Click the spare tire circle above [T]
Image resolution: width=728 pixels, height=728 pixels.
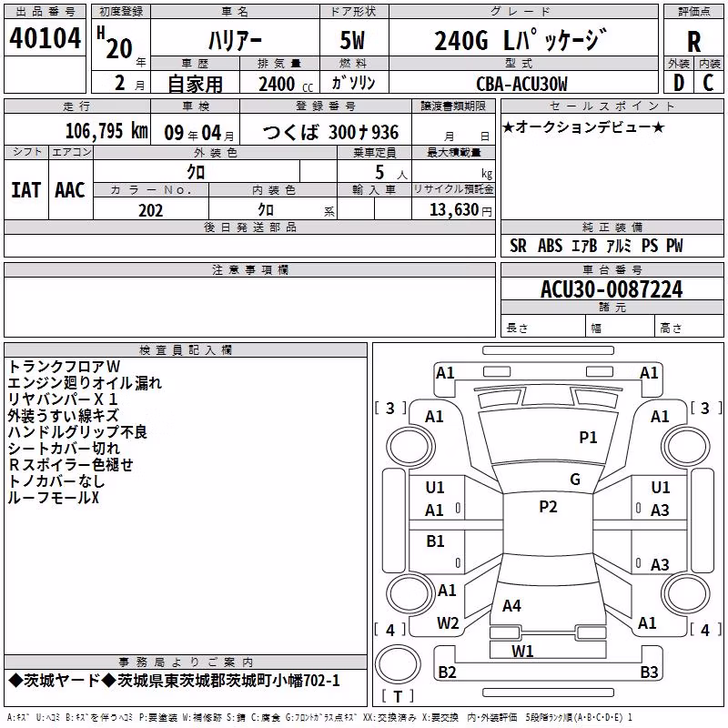click(x=398, y=664)
